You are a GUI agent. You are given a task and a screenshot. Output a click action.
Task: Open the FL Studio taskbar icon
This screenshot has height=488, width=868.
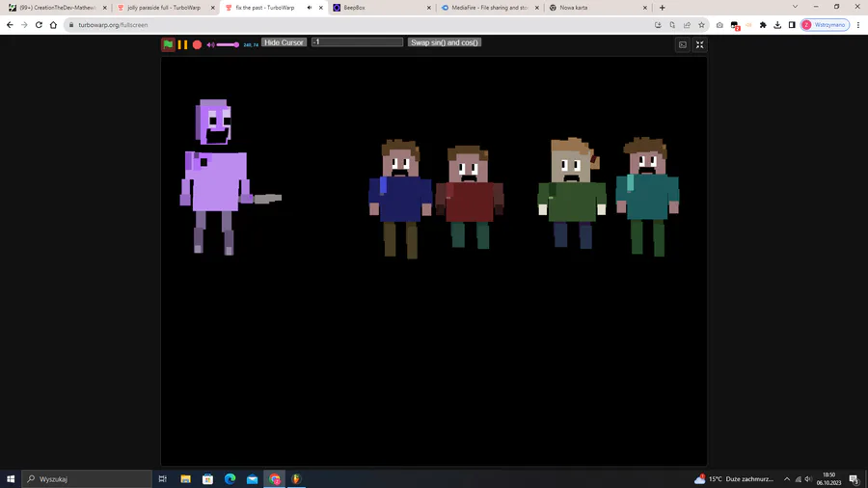tap(296, 479)
